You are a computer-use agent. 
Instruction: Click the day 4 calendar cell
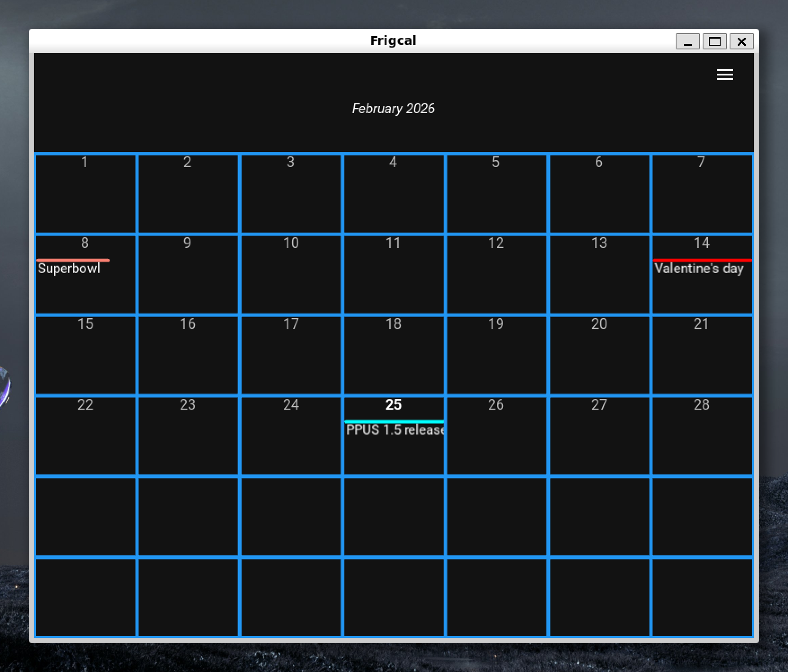click(394, 194)
